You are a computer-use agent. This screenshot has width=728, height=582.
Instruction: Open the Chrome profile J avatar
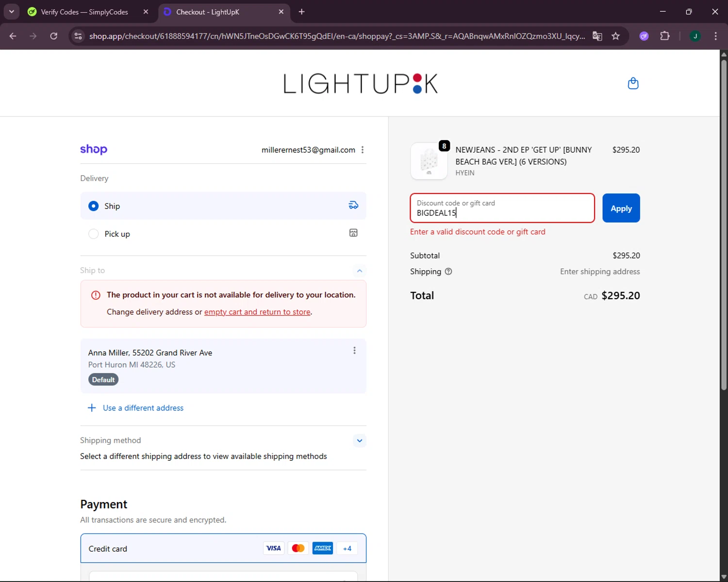coord(695,36)
